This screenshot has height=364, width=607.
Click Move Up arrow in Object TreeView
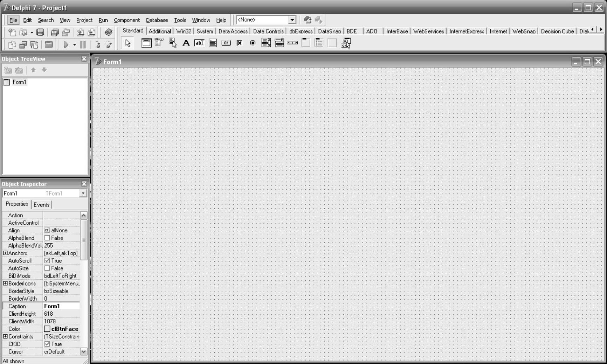(33, 70)
